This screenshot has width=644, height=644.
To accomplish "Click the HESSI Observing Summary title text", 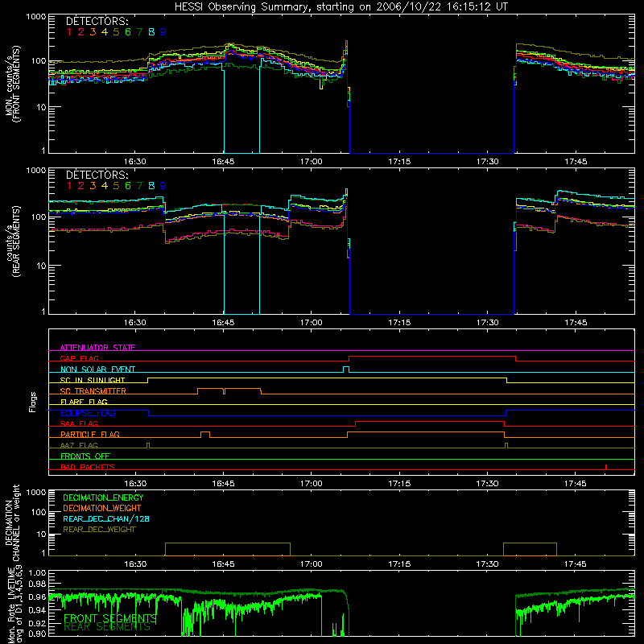I will pyautogui.click(x=341, y=7).
